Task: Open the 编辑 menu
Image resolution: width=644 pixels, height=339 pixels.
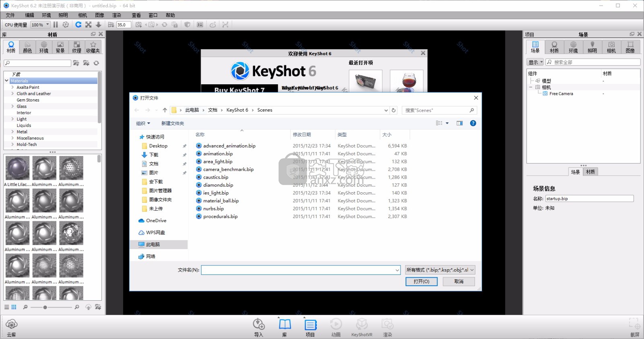Action: pyautogui.click(x=29, y=15)
